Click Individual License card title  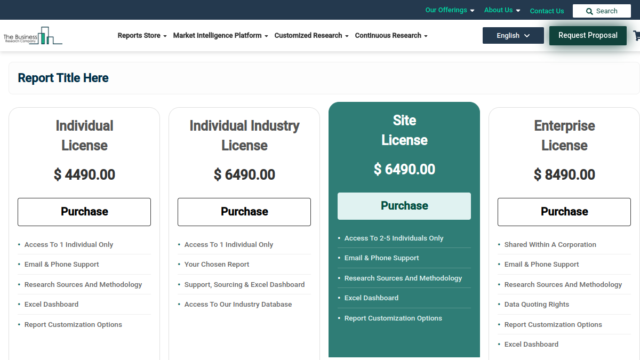pos(84,136)
